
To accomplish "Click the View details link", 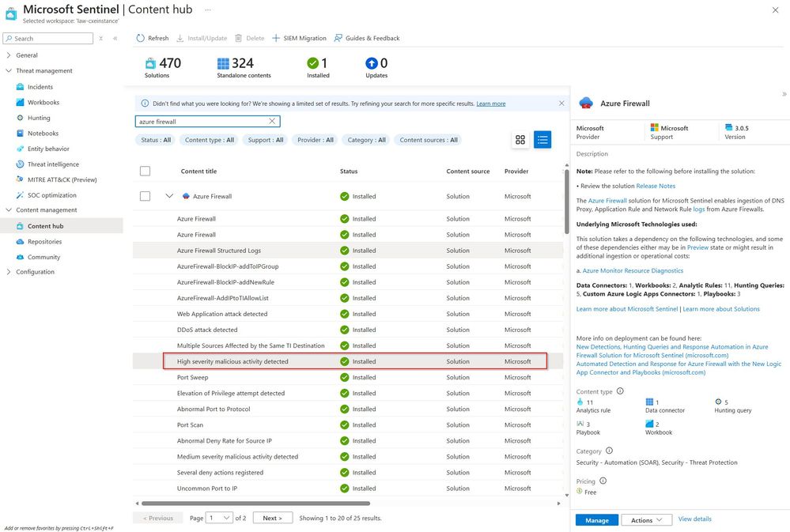I will 694,519.
